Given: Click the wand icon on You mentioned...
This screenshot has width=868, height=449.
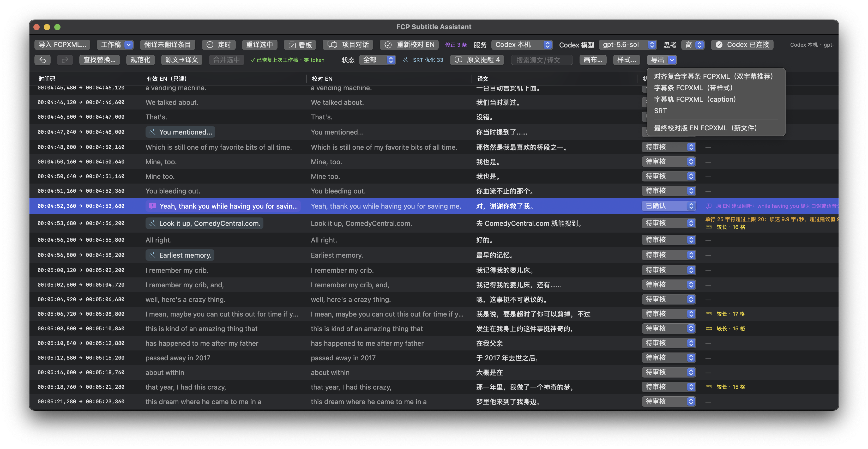Looking at the screenshot, I should (x=152, y=132).
